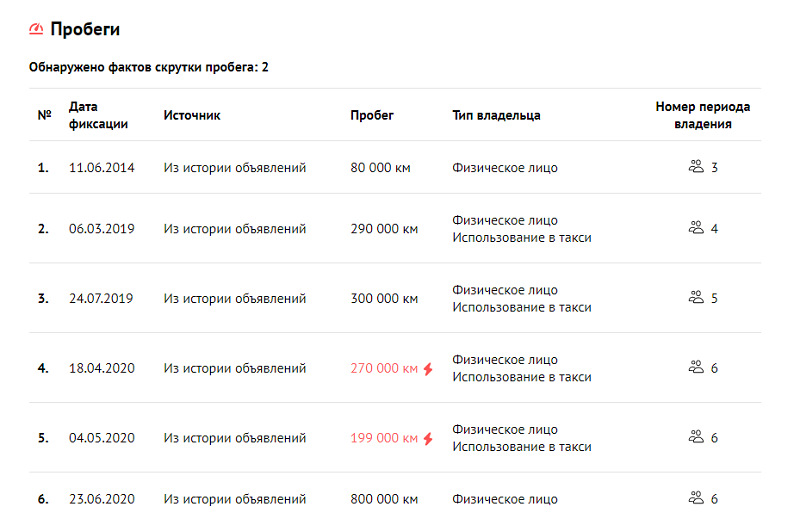800x519 pixels.
Task: Click the red speedometer icon beside Пробеги
Action: pos(36,29)
